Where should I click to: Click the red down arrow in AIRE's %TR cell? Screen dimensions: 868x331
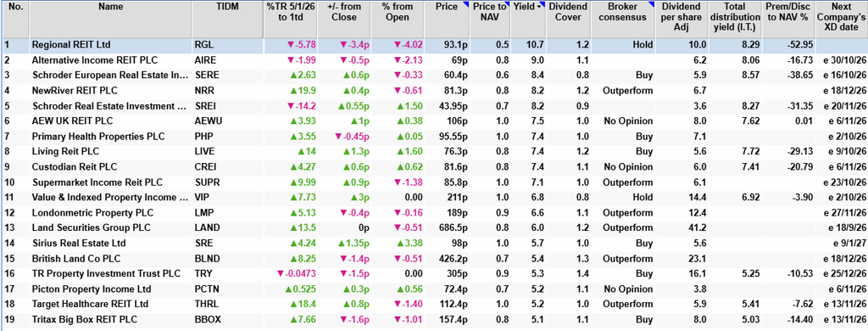pyautogui.click(x=290, y=60)
